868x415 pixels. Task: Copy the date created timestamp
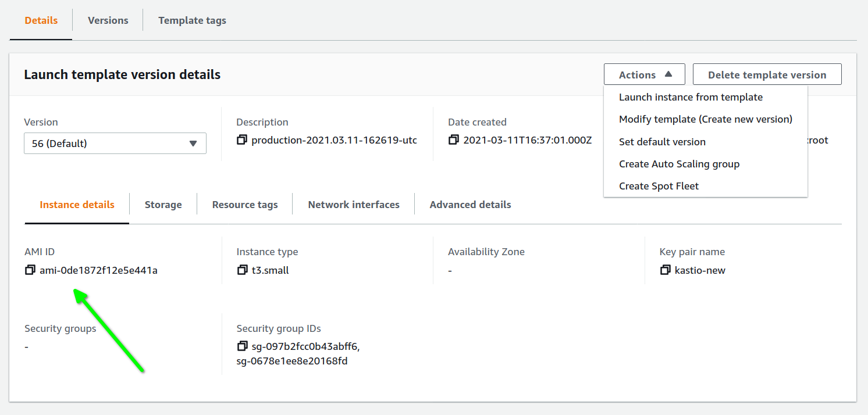coord(454,140)
